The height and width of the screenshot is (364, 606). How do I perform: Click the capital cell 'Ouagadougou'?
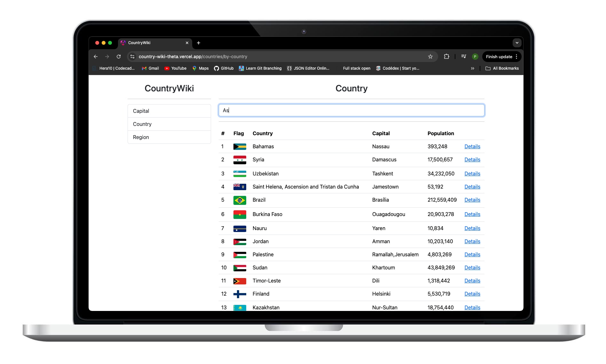(389, 214)
